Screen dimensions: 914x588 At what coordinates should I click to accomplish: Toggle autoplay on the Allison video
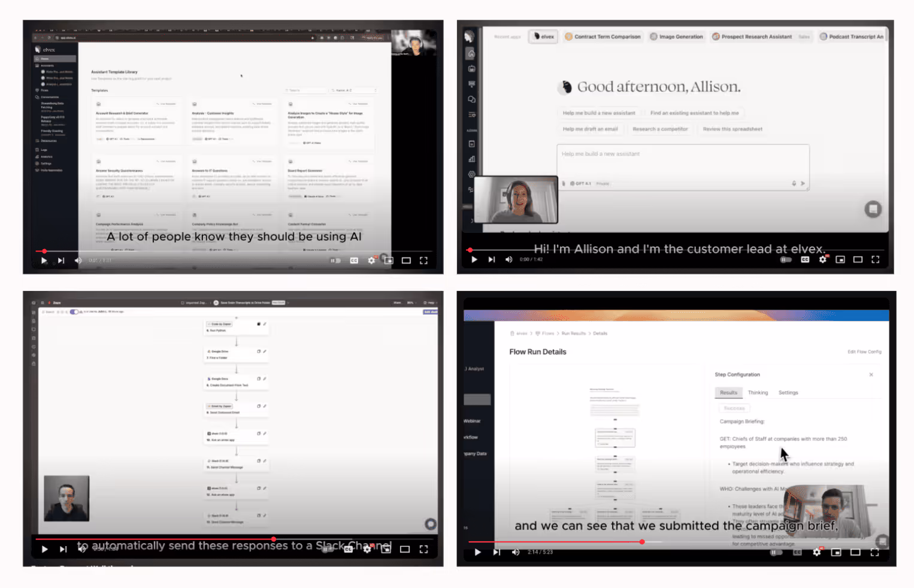click(x=786, y=259)
